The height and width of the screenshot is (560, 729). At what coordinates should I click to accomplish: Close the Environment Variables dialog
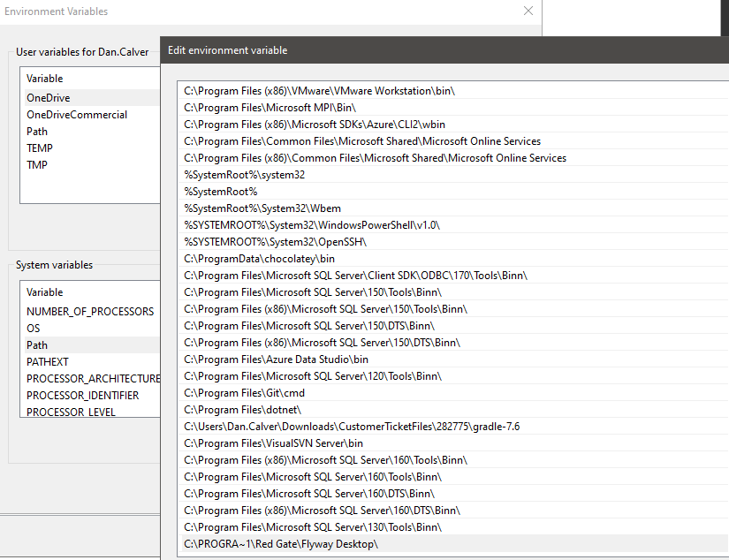pyautogui.click(x=528, y=11)
